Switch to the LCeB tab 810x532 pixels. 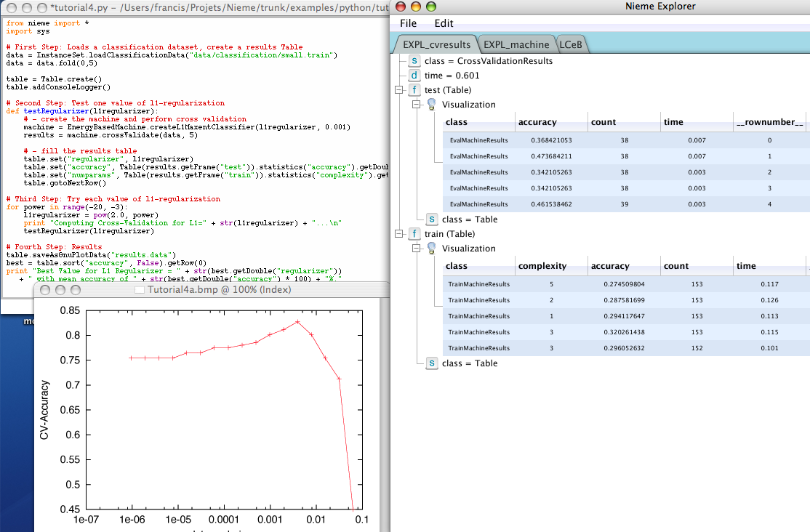point(572,45)
